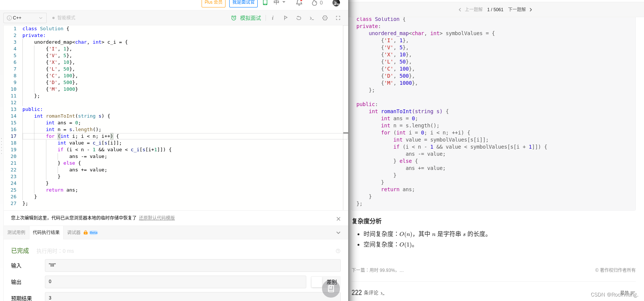This screenshot has height=301, width=644.
Task: Go to next solution 下一题解
Action: (x=520, y=10)
